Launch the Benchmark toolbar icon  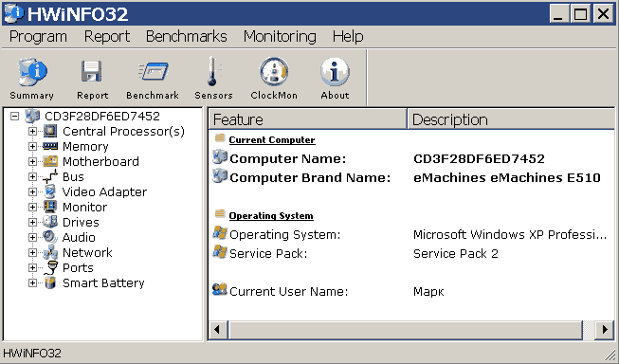(154, 71)
